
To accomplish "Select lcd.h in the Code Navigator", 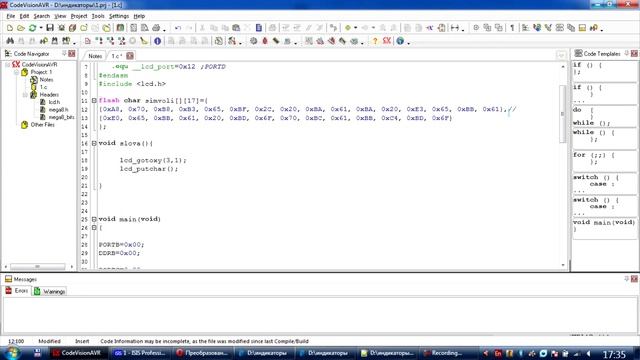I will coord(54,102).
